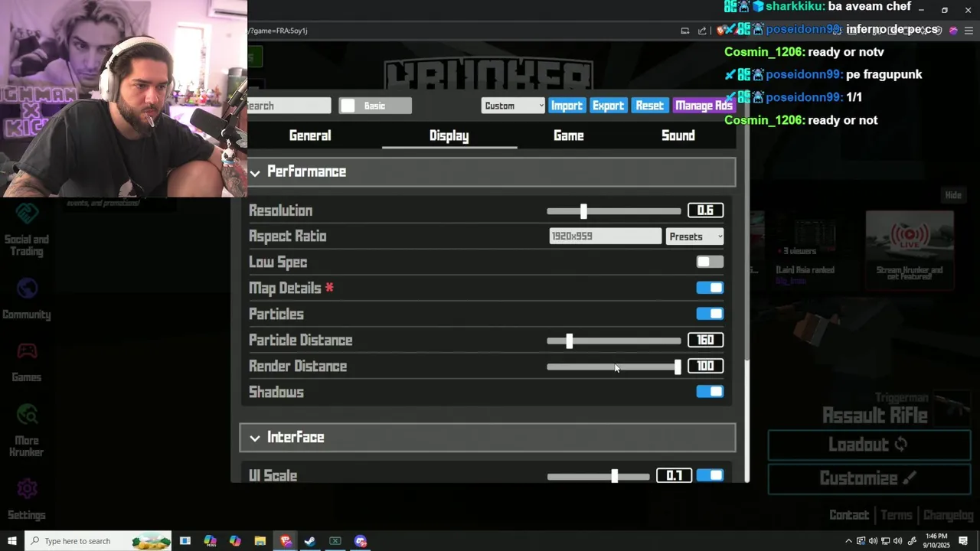Open Settings from the sidebar gear
980x551 pixels.
(x=27, y=500)
